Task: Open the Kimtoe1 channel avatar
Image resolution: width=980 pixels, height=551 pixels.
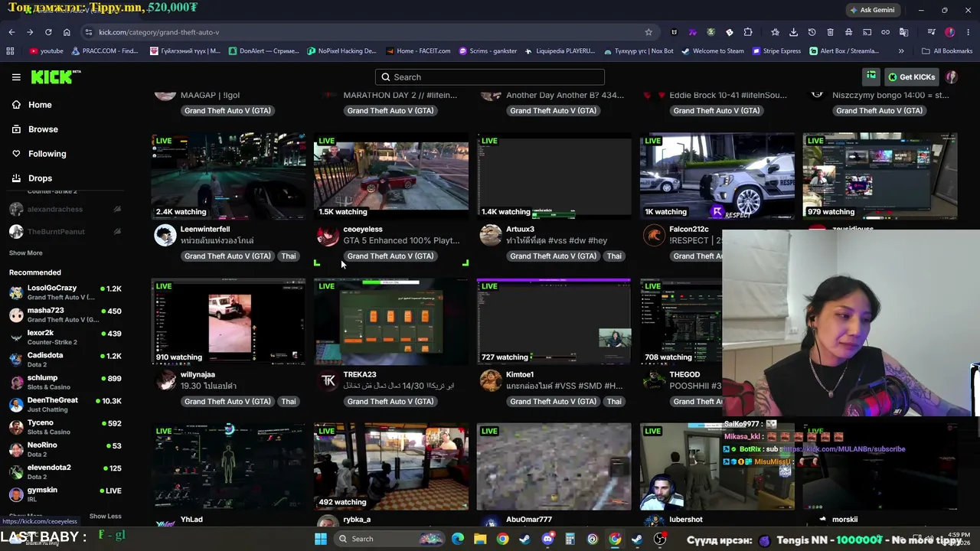Action: pos(491,380)
